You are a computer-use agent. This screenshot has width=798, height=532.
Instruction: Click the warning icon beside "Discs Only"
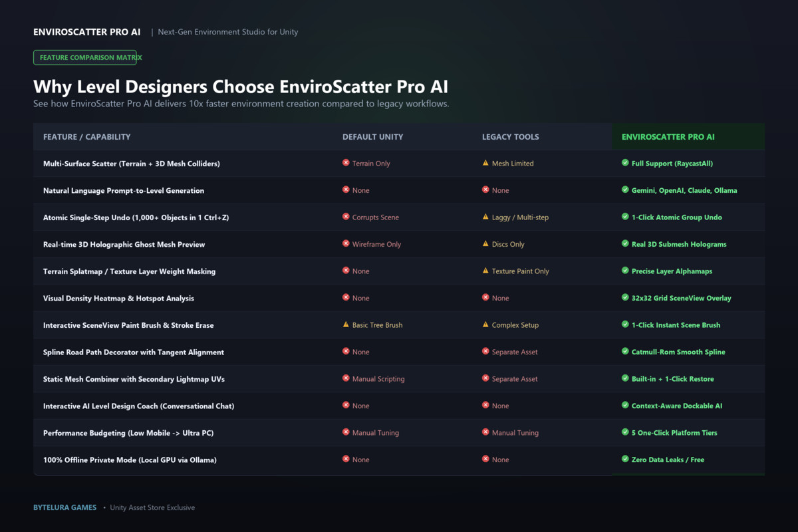[485, 243]
